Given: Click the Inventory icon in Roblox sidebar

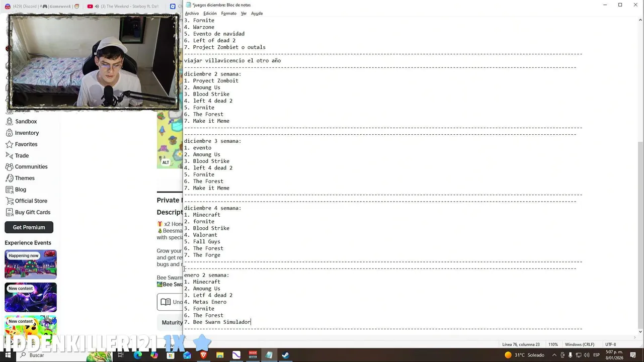Looking at the screenshot, I should (9, 133).
